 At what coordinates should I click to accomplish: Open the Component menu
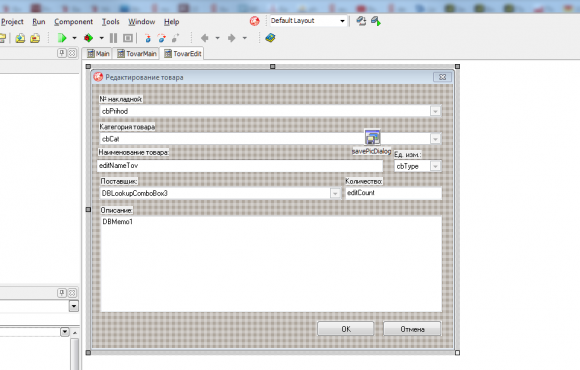(73, 22)
